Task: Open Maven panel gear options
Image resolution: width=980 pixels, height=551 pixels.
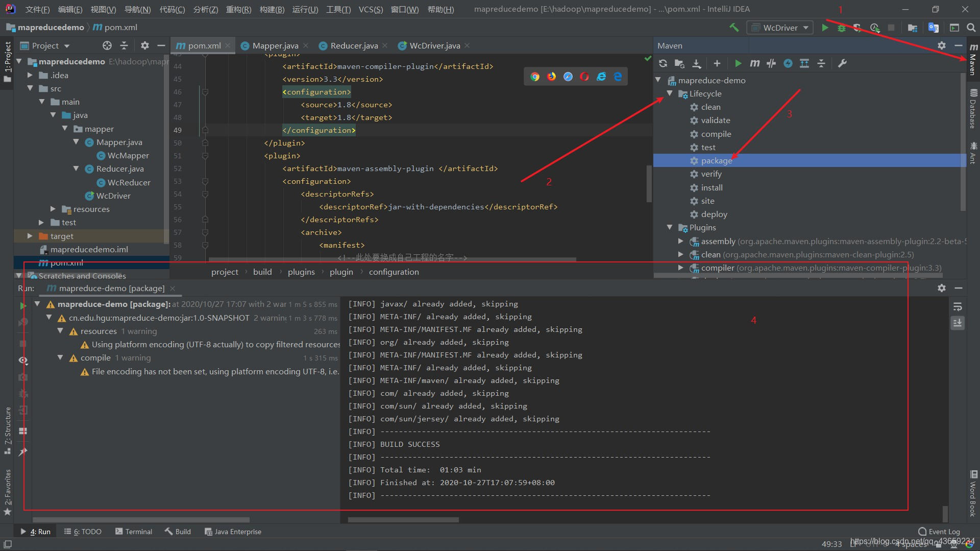Action: click(942, 45)
